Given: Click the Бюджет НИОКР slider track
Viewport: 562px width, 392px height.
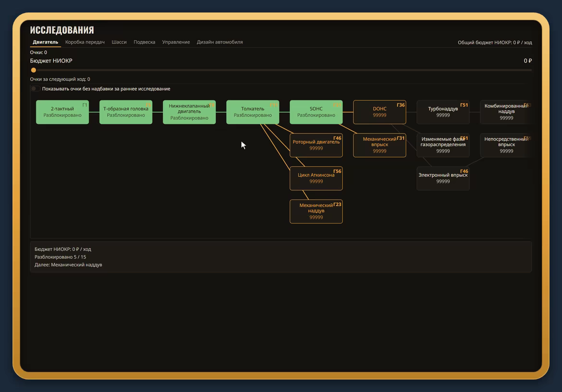Looking at the screenshot, I should [281, 70].
